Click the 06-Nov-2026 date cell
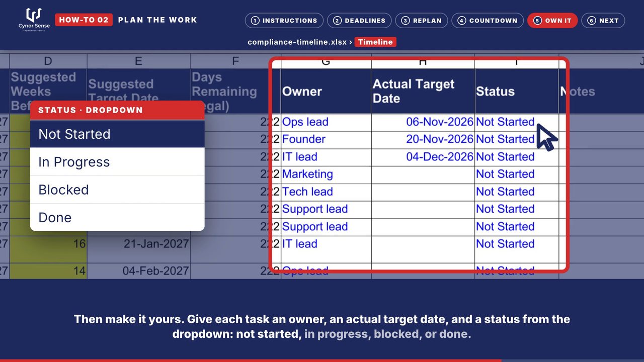Viewport: 644px width, 362px height. [x=423, y=122]
